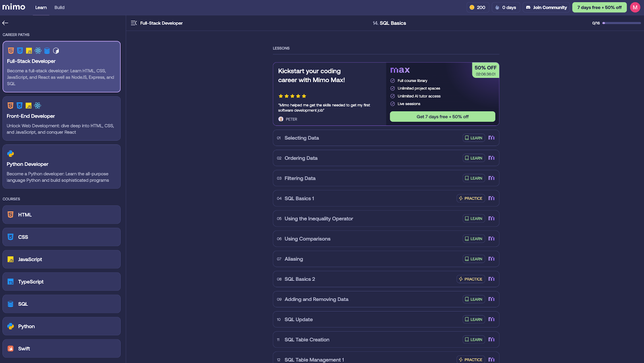Open the CSS course

[62, 237]
